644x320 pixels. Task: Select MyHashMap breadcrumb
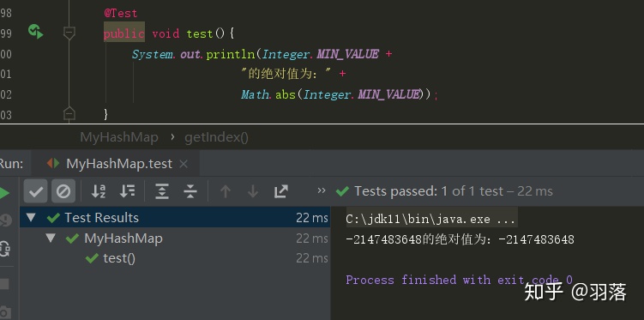coord(119,137)
